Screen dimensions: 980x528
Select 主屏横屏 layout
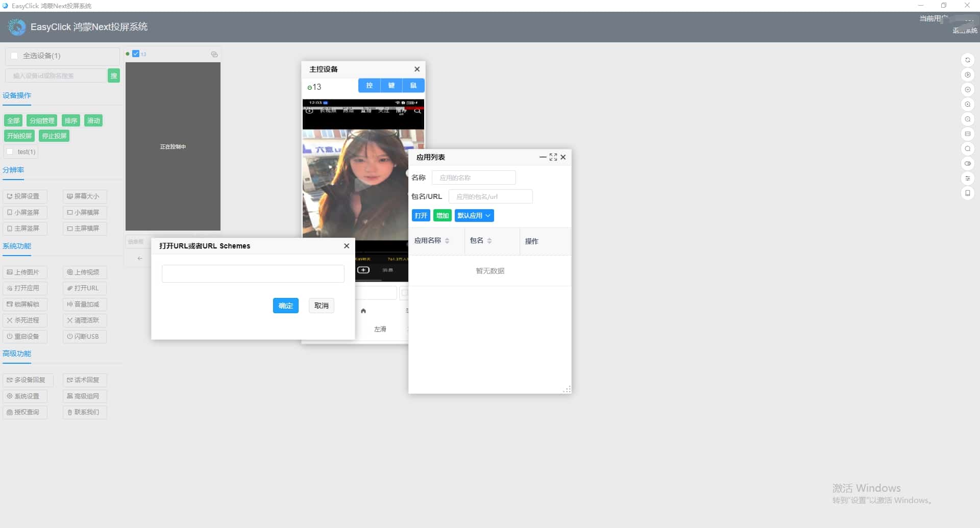[x=85, y=229]
